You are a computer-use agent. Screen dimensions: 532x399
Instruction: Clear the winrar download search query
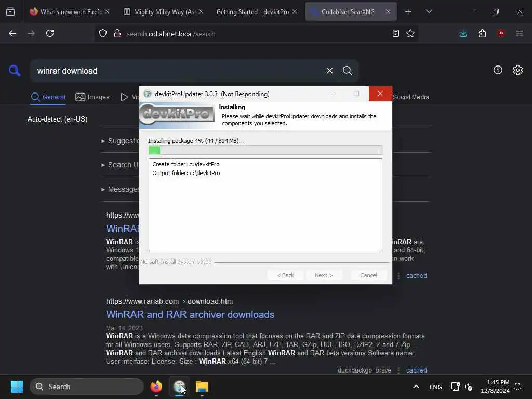coord(329,71)
